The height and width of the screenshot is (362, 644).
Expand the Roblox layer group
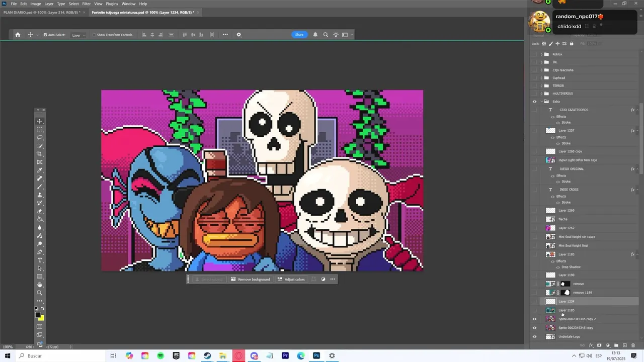pos(541,54)
